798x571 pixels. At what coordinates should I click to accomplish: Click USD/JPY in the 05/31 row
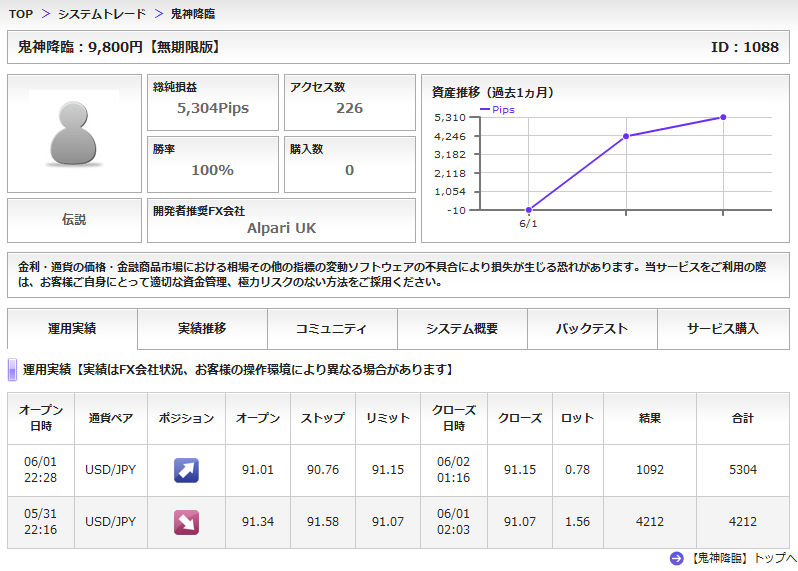click(x=111, y=522)
